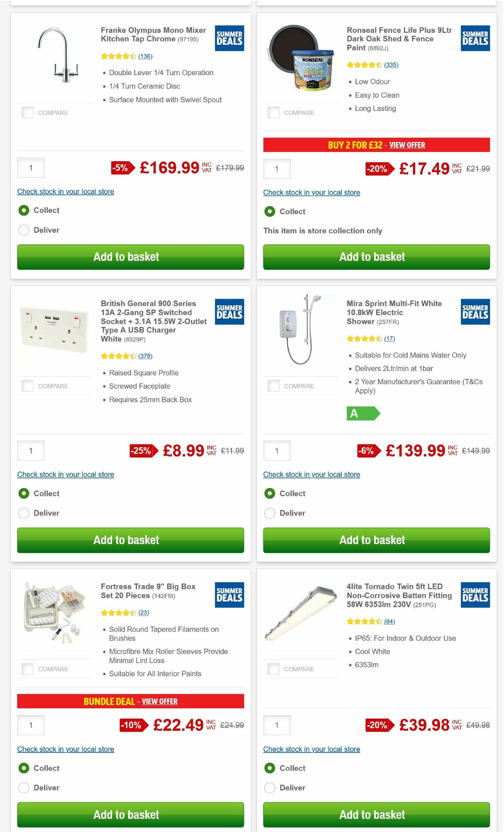This screenshot has height=832, width=504.
Task: Select Deliver for the Mira Sprint shower
Action: click(x=269, y=513)
